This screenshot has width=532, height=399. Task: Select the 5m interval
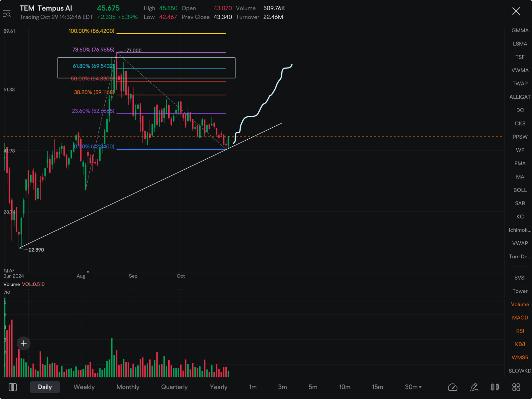point(313,387)
